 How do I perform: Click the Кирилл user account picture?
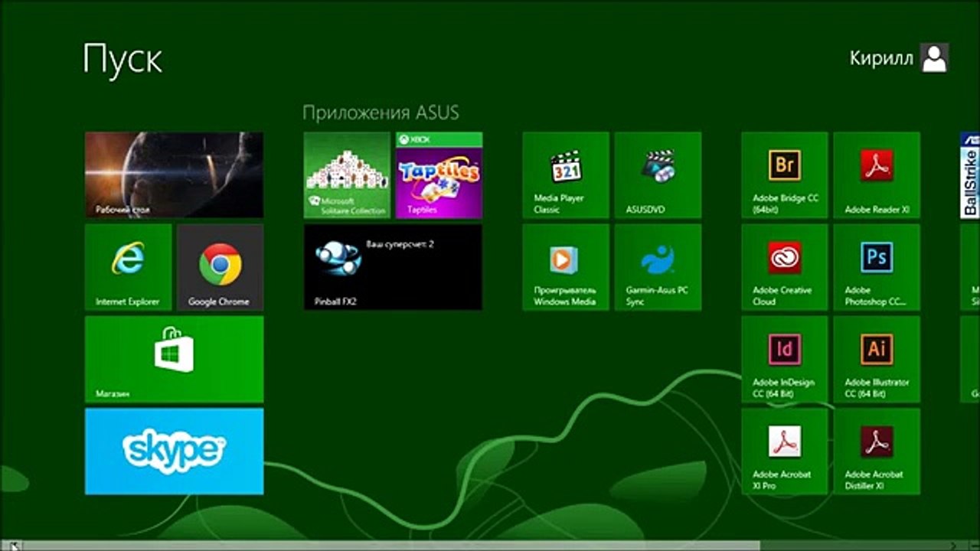pos(935,57)
